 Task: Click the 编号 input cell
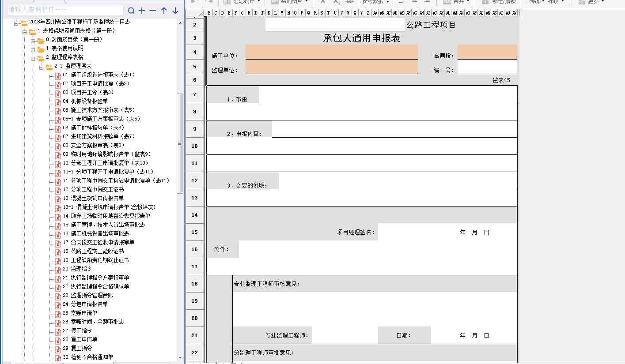[487, 67]
